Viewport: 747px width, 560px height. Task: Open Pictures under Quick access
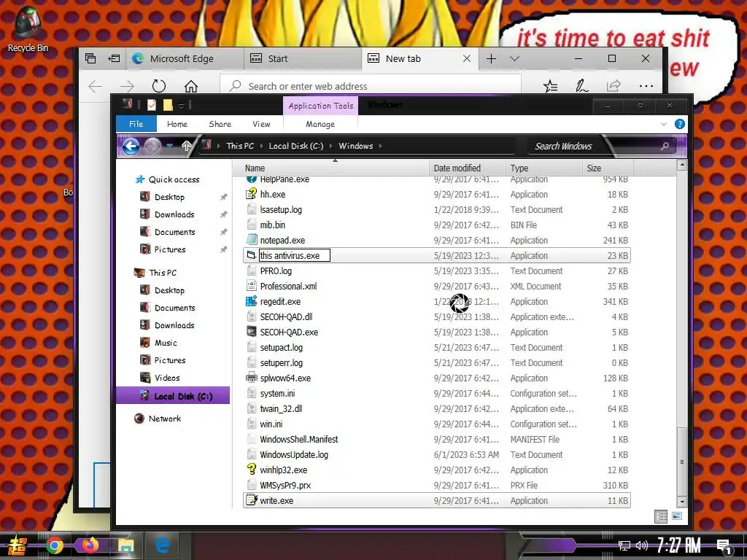point(170,249)
